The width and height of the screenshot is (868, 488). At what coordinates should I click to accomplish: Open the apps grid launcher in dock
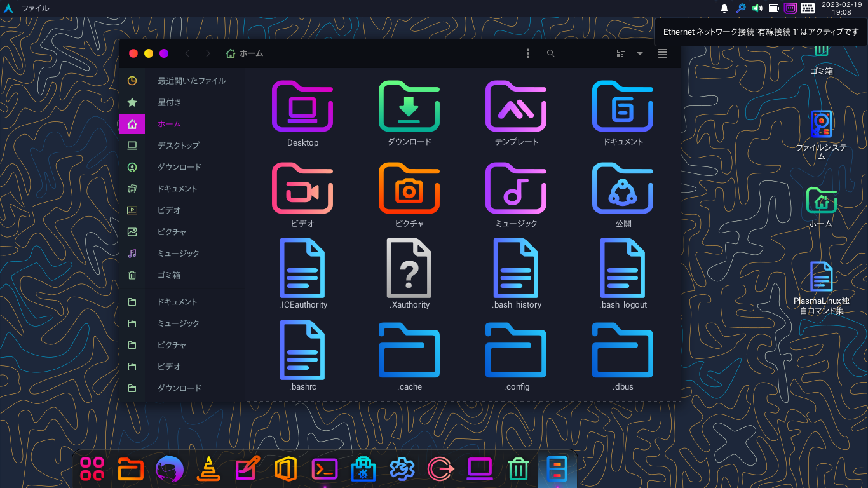coord(92,470)
